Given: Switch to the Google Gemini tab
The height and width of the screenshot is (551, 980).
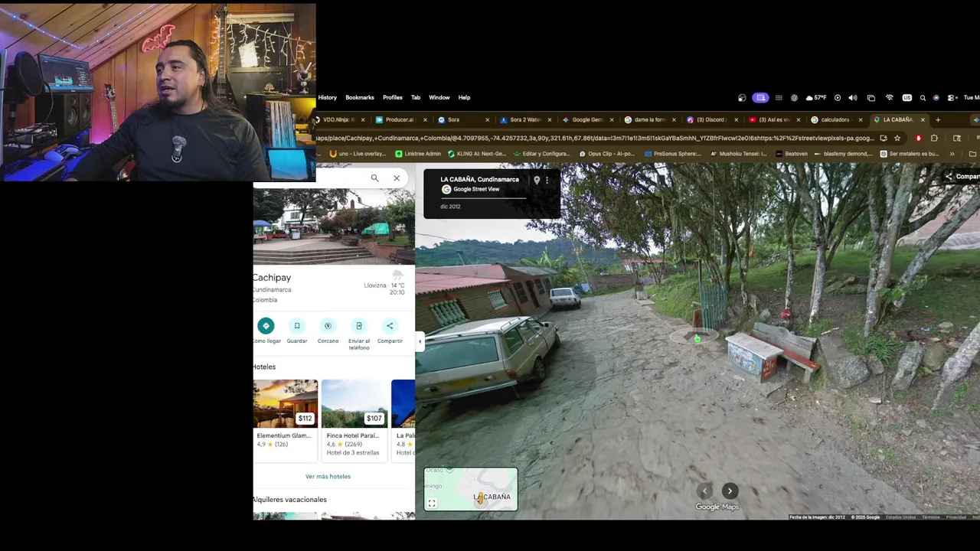Looking at the screenshot, I should (x=587, y=120).
